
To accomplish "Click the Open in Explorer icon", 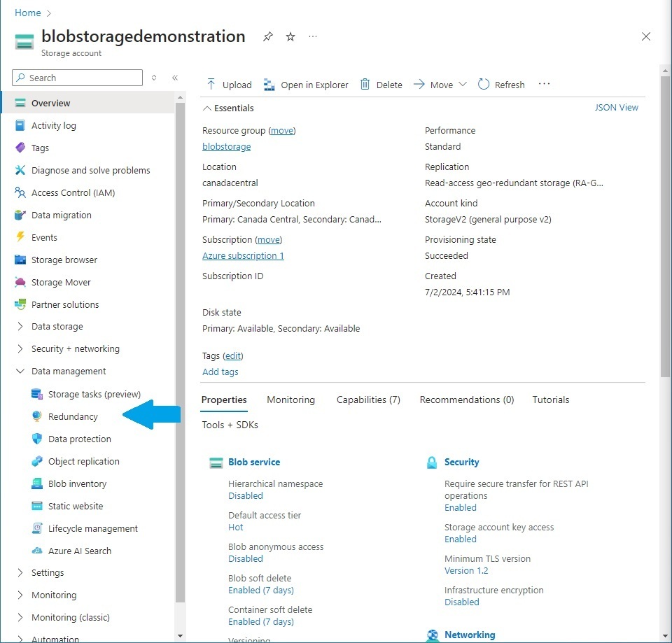I will click(269, 85).
